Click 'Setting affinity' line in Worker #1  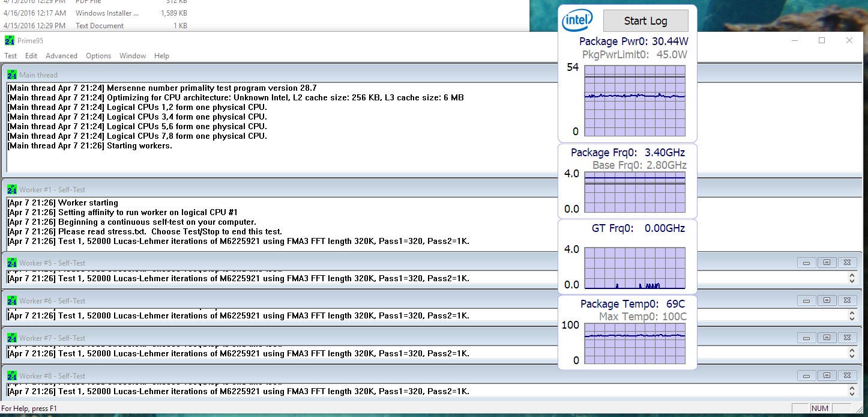click(x=122, y=213)
